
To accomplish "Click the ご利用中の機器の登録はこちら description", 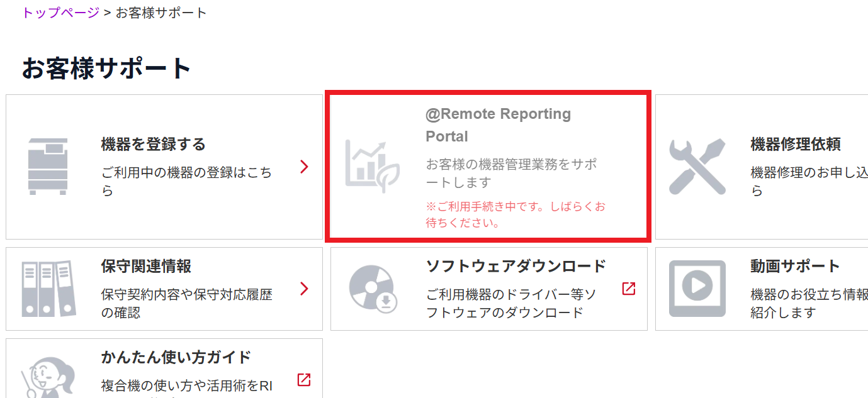I will click(187, 181).
